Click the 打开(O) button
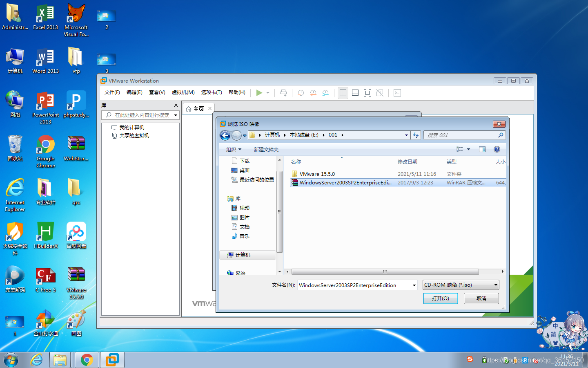The width and height of the screenshot is (588, 368). pyautogui.click(x=440, y=298)
